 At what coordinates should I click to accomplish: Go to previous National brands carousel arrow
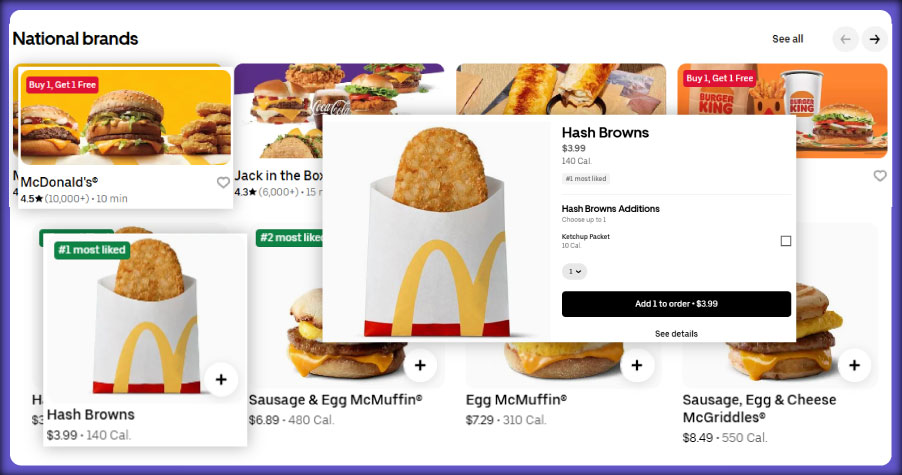pos(845,39)
